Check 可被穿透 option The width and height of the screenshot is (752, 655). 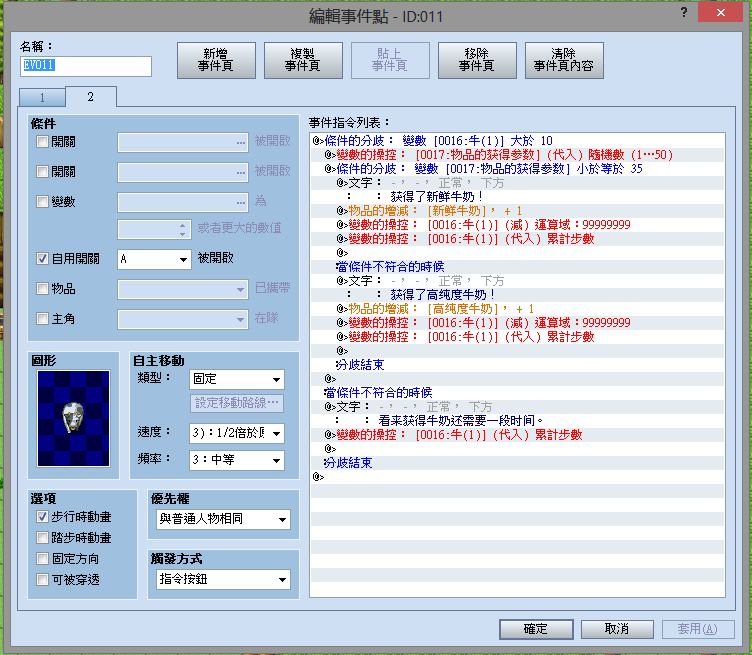click(x=42, y=580)
